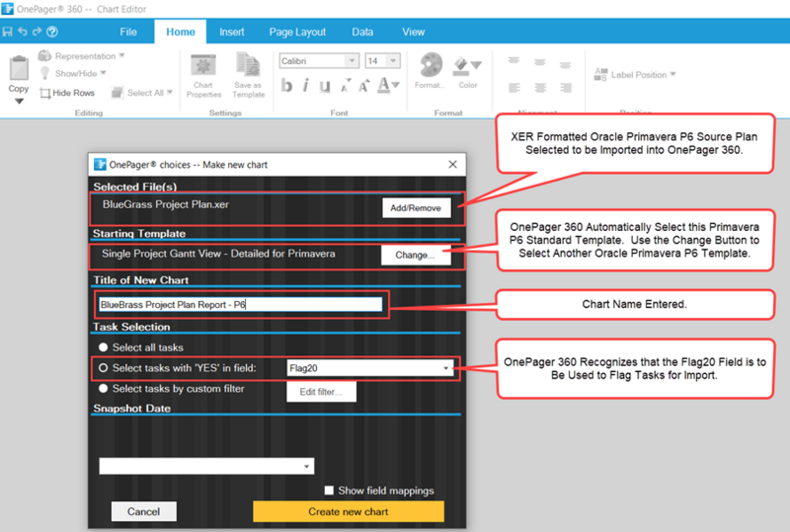
Task: Align text to top left
Action: [x=513, y=60]
